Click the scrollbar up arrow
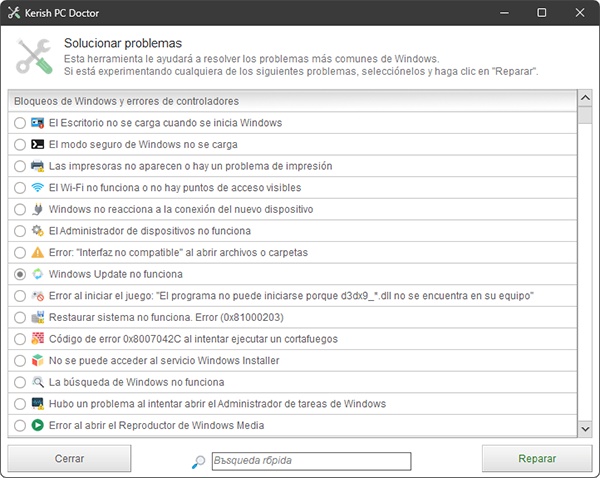Viewport: 600px width, 478px height. click(585, 98)
